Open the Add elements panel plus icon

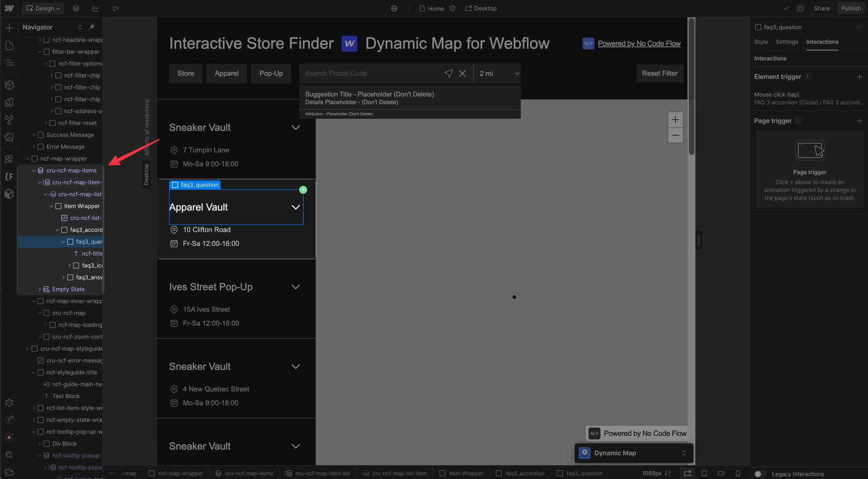(x=9, y=28)
